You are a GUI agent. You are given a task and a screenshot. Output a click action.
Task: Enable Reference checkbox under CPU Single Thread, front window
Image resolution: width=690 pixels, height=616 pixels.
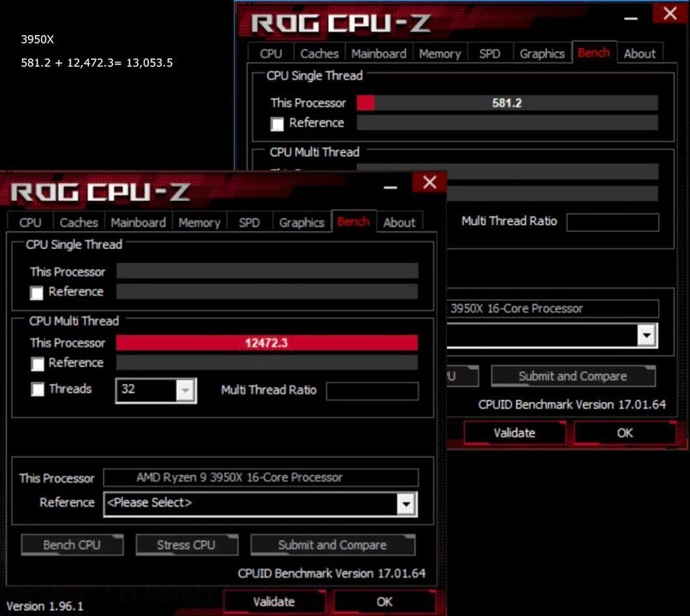37,293
